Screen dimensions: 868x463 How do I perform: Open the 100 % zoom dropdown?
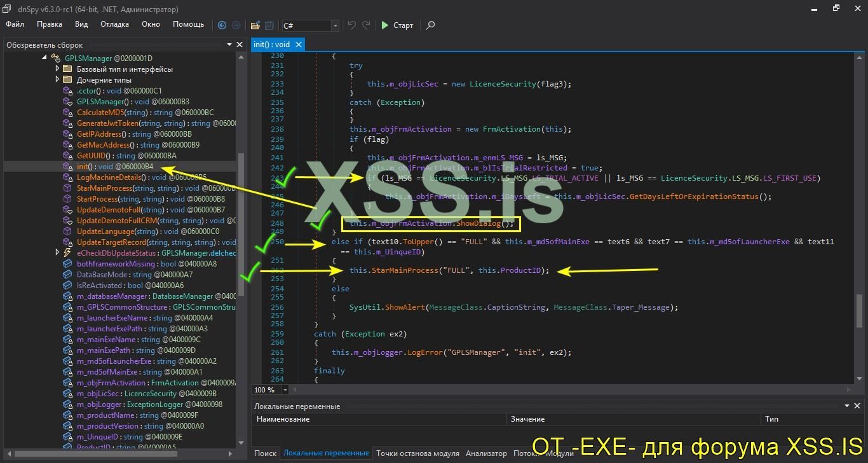pyautogui.click(x=285, y=390)
